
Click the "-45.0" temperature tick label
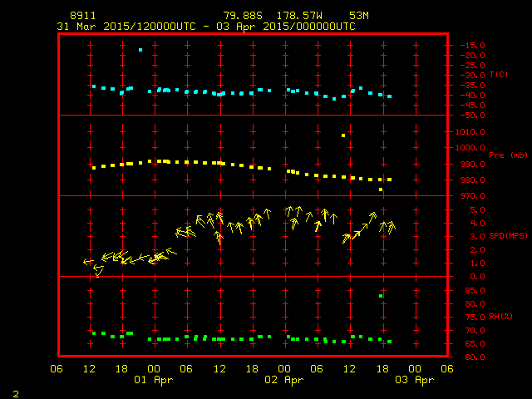[x=473, y=106]
